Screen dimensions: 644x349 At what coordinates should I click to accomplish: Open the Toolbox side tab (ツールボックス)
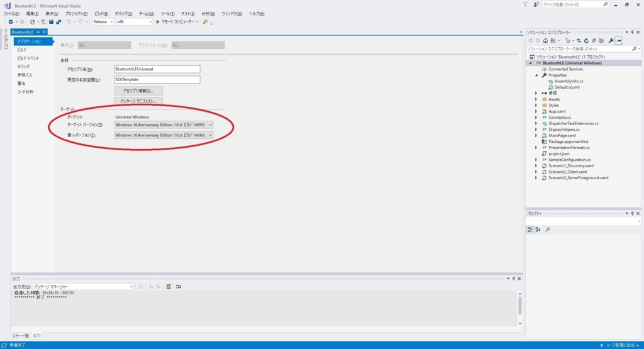point(5,40)
